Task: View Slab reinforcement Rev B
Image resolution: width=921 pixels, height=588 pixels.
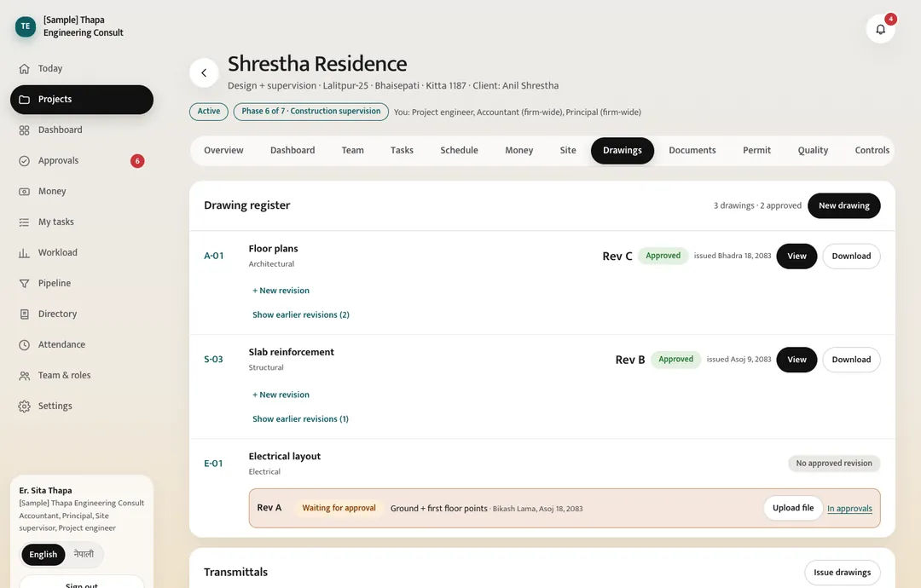Action: pyautogui.click(x=796, y=360)
